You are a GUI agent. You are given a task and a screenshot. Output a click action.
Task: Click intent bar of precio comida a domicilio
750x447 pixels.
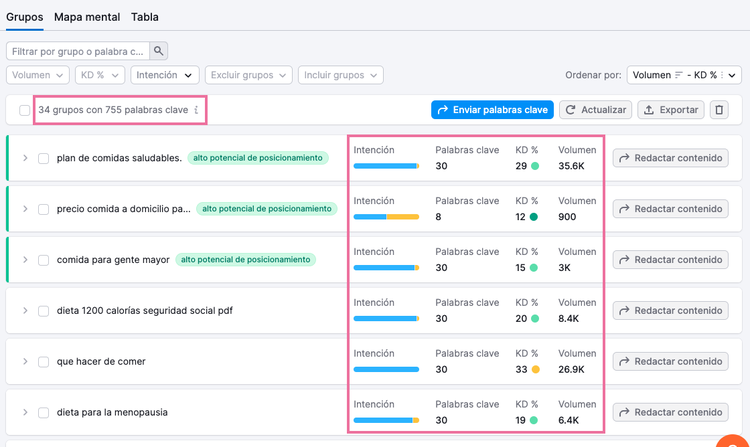tap(386, 217)
